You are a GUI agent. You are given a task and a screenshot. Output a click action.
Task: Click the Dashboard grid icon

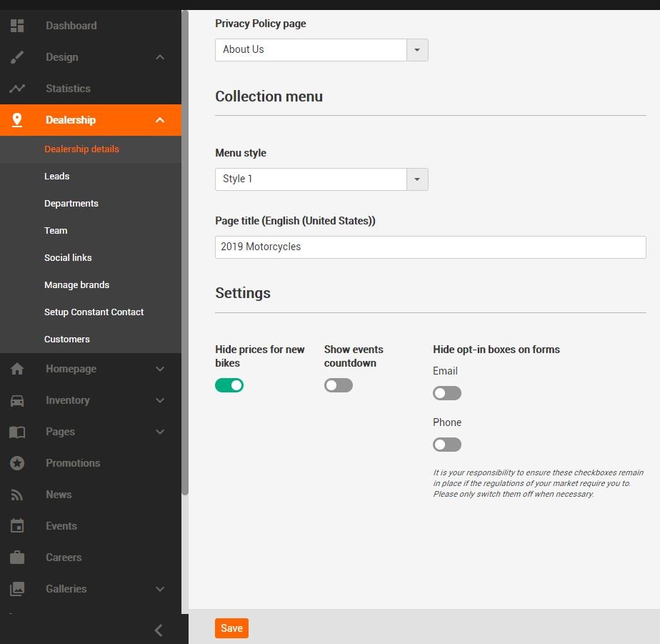(x=17, y=26)
